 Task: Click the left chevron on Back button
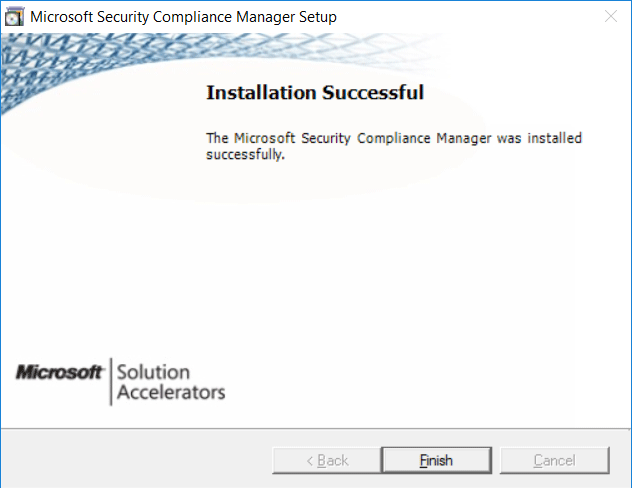(x=310, y=461)
